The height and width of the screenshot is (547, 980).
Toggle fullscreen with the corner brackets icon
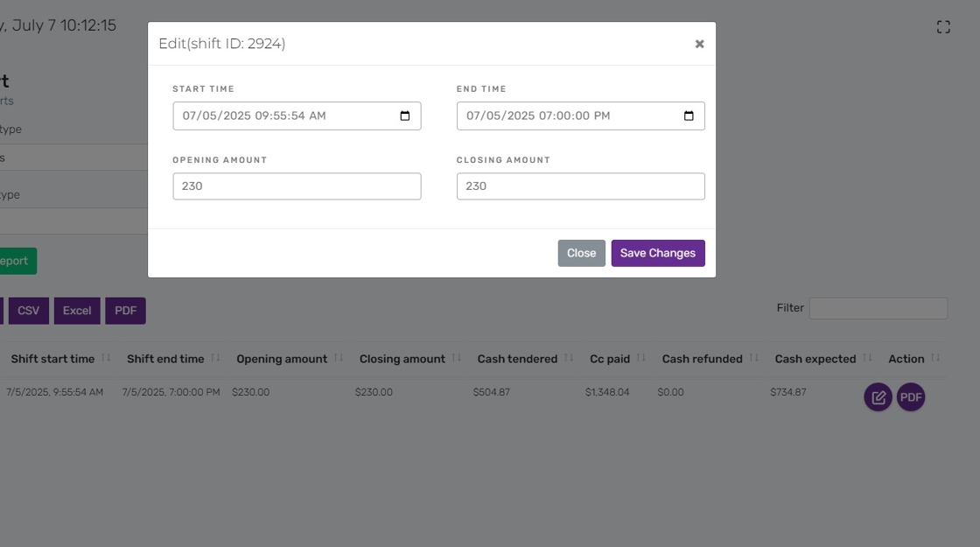943,27
